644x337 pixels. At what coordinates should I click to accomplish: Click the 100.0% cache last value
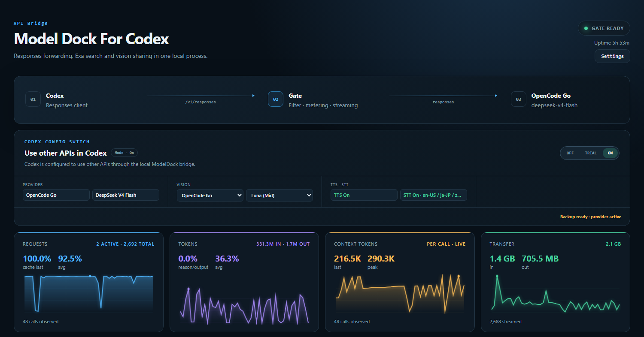(x=37, y=259)
